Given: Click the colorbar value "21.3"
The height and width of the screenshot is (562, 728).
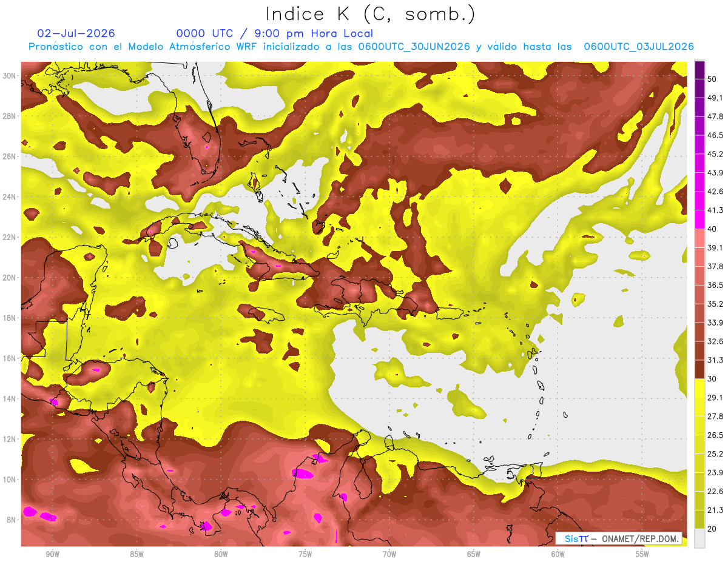Looking at the screenshot, I should 715,510.
